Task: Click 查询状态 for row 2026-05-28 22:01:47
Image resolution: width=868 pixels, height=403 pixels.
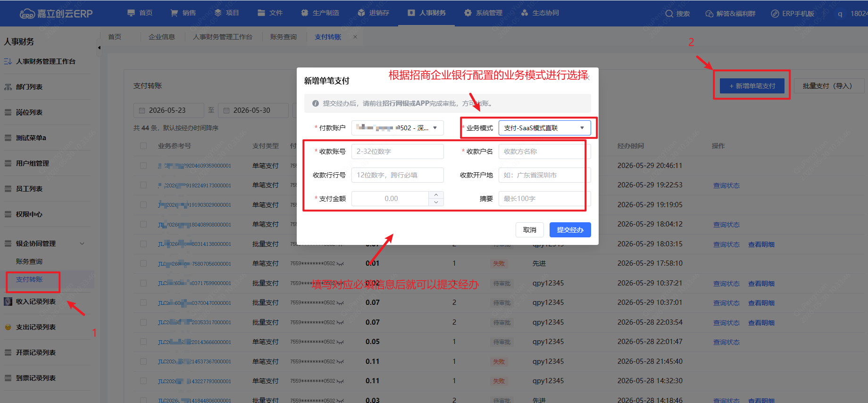Action: point(726,342)
